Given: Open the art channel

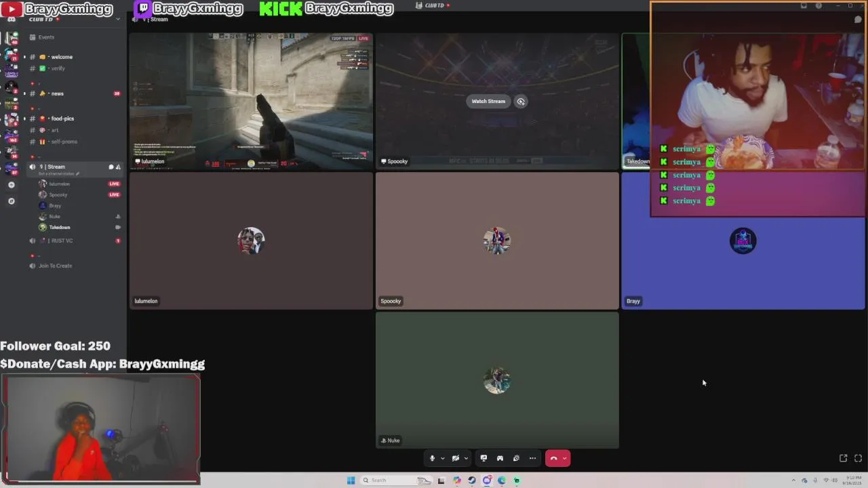Looking at the screenshot, I should 55,130.
